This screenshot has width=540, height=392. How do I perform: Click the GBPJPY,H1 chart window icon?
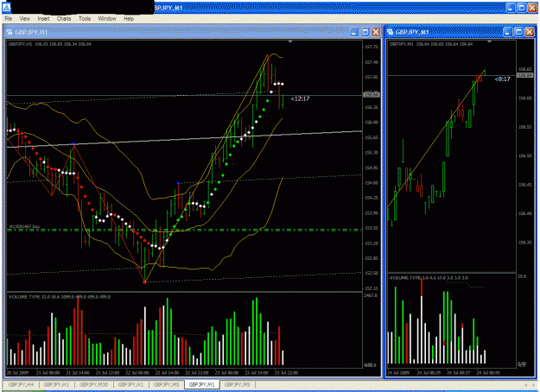(x=10, y=32)
